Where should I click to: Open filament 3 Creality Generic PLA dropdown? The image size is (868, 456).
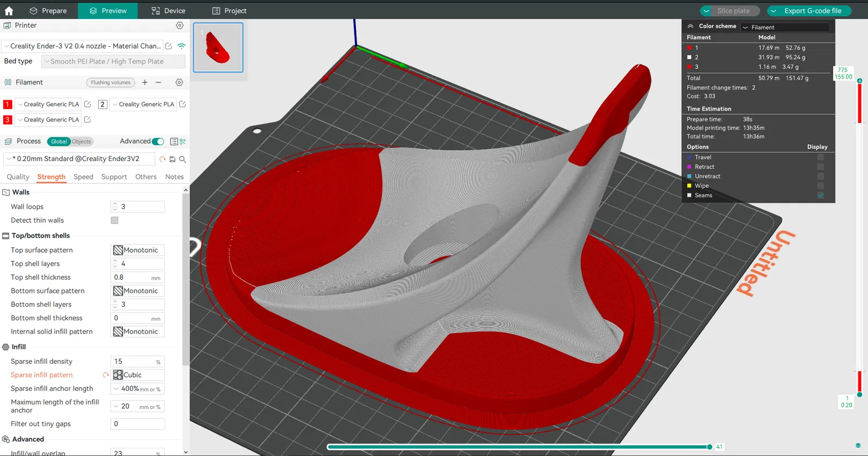point(48,120)
